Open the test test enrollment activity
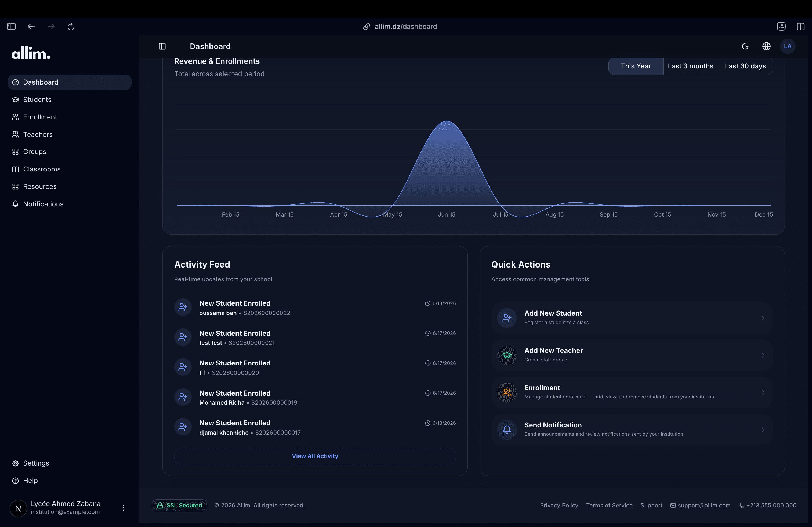Viewport: 812px width, 527px height. (x=315, y=338)
